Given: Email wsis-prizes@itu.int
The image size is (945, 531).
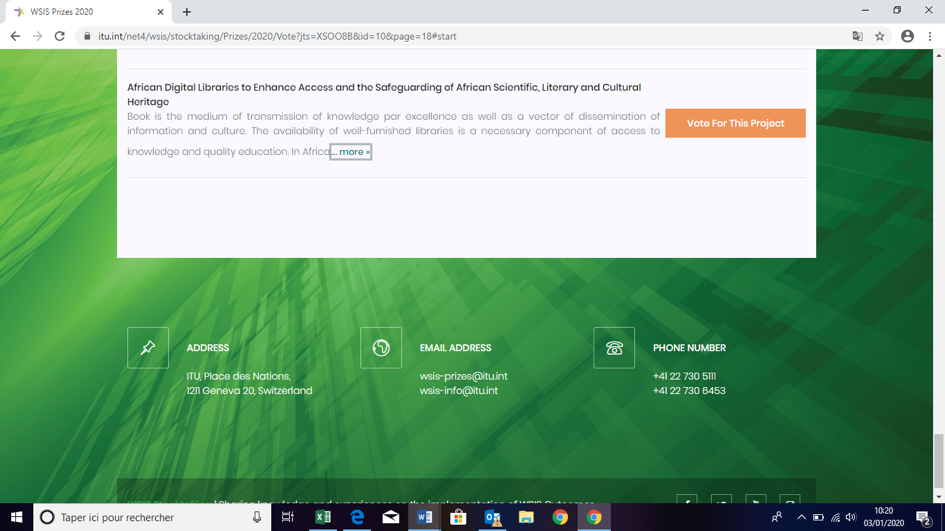Looking at the screenshot, I should coord(463,376).
